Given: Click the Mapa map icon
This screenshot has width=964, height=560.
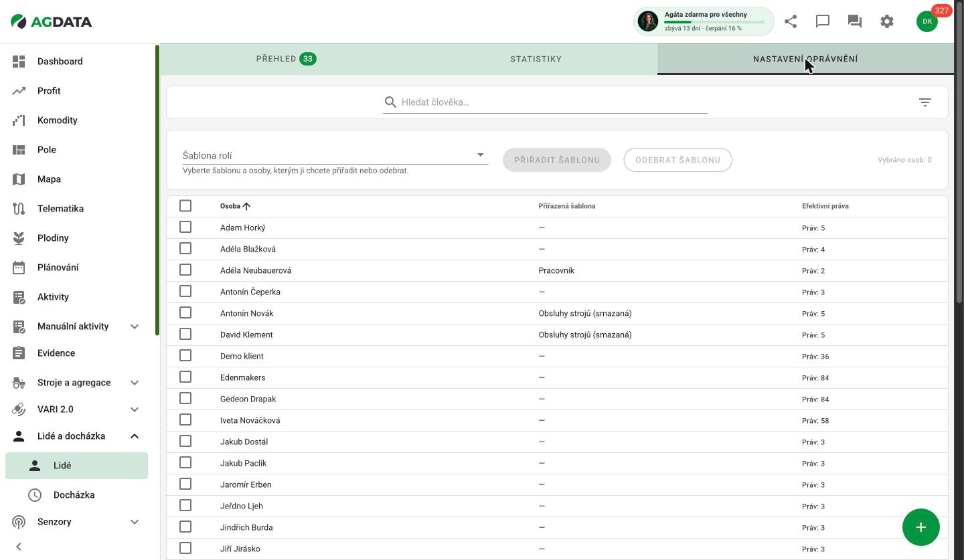Looking at the screenshot, I should (x=19, y=179).
